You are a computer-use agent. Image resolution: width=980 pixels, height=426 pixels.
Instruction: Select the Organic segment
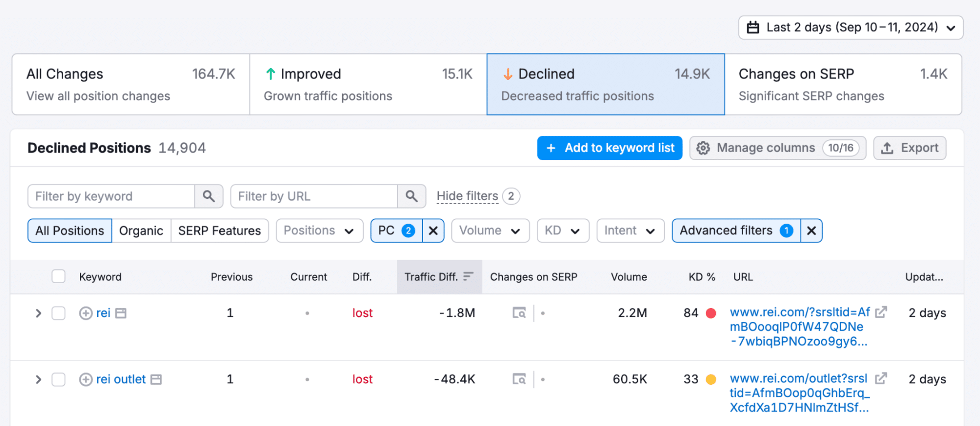tap(141, 231)
